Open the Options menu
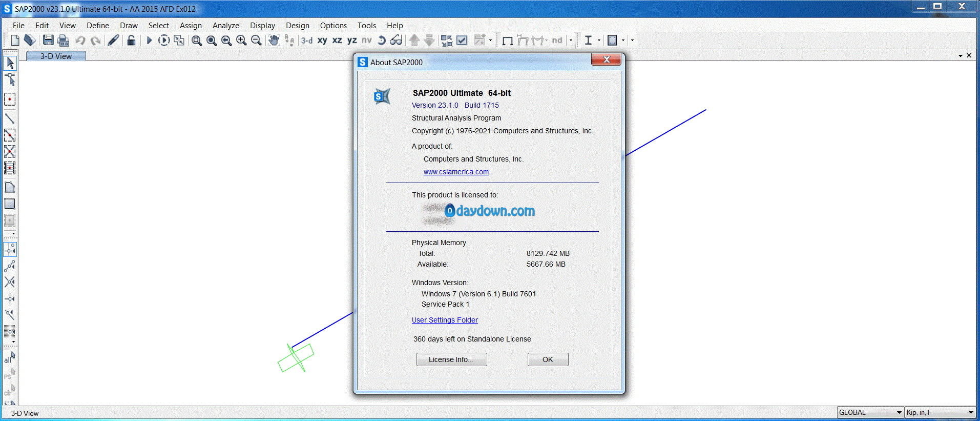This screenshot has height=421, width=980. coord(333,25)
